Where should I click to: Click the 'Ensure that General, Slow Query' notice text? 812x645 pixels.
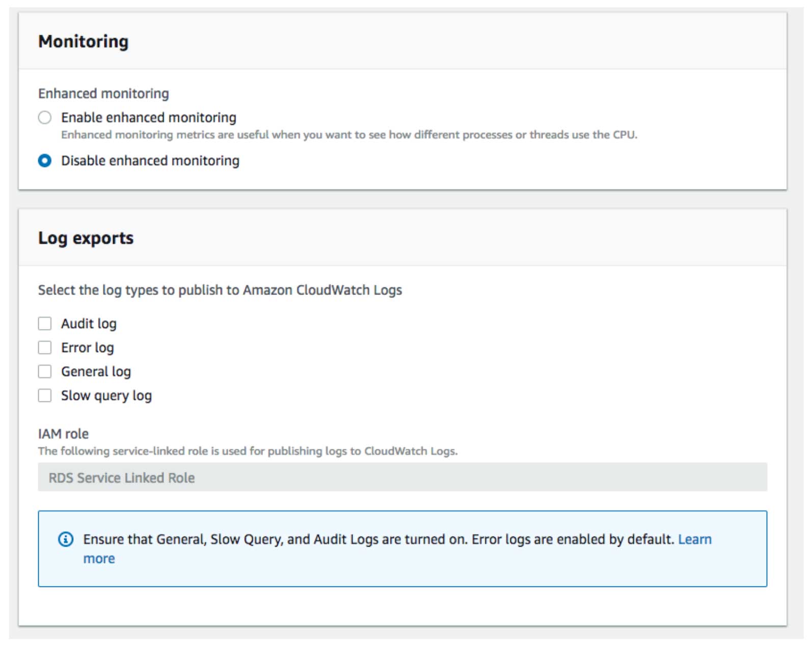(x=378, y=540)
